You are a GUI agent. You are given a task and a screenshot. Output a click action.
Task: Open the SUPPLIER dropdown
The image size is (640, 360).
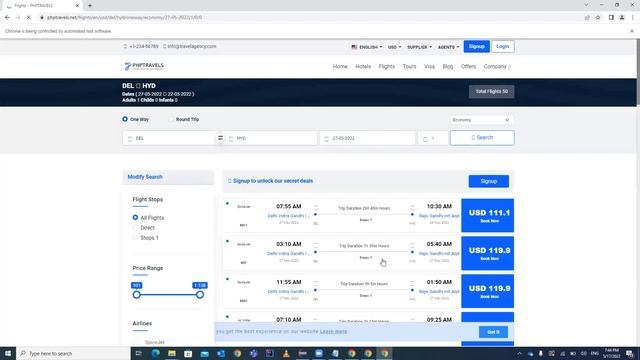click(x=419, y=47)
